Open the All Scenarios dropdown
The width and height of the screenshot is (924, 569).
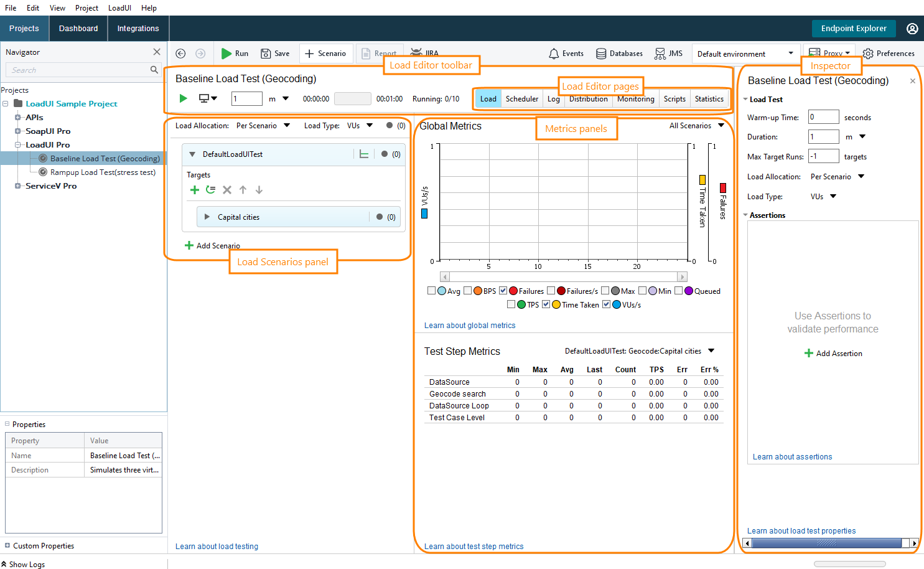tap(697, 126)
